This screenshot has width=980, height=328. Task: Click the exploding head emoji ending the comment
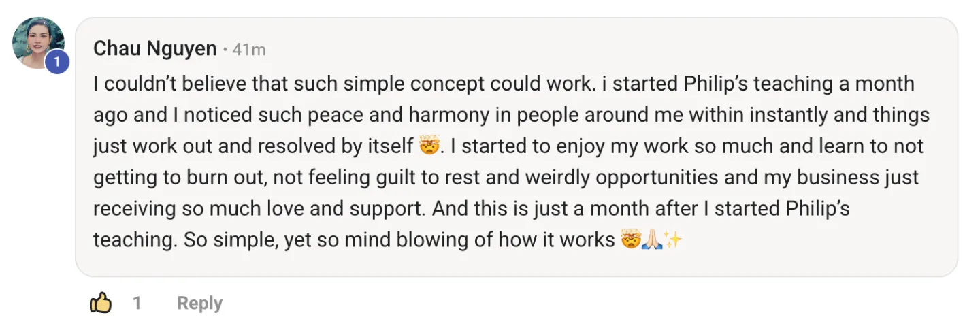click(631, 240)
